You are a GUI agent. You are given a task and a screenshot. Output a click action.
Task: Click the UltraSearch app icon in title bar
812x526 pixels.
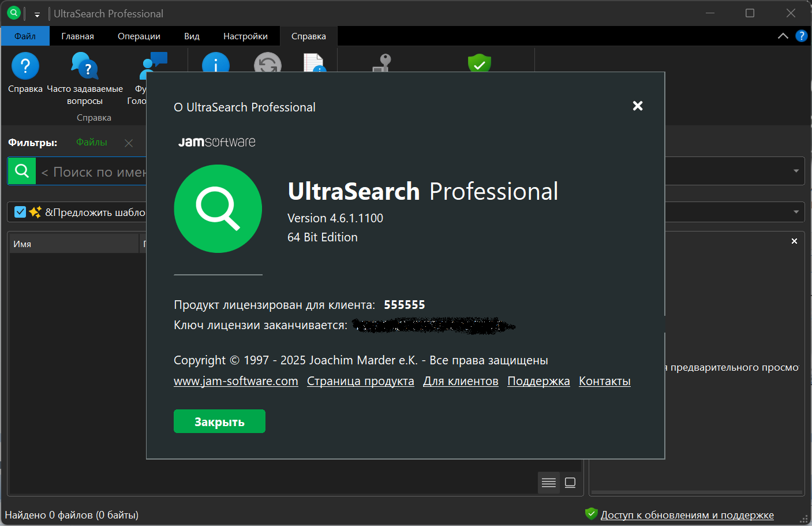coord(14,13)
